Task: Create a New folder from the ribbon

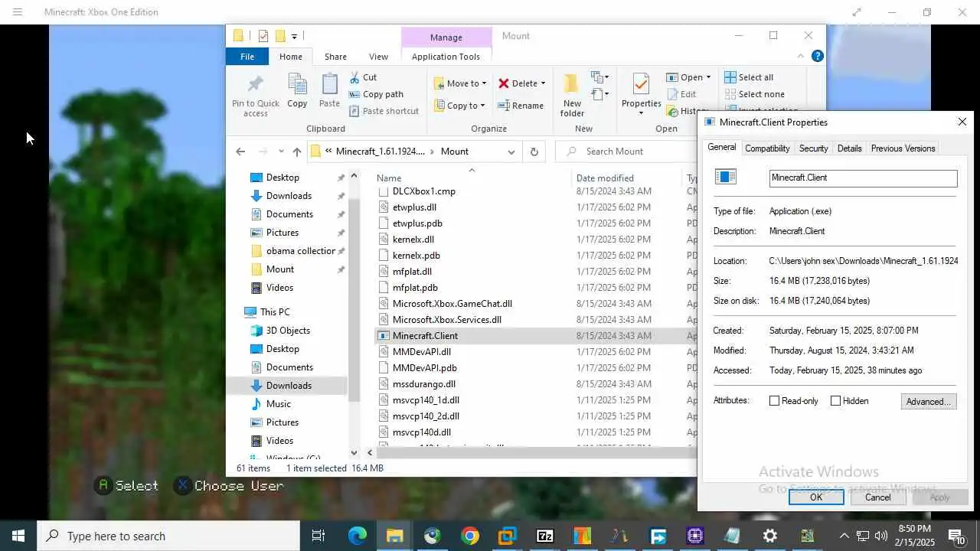Action: point(572,95)
